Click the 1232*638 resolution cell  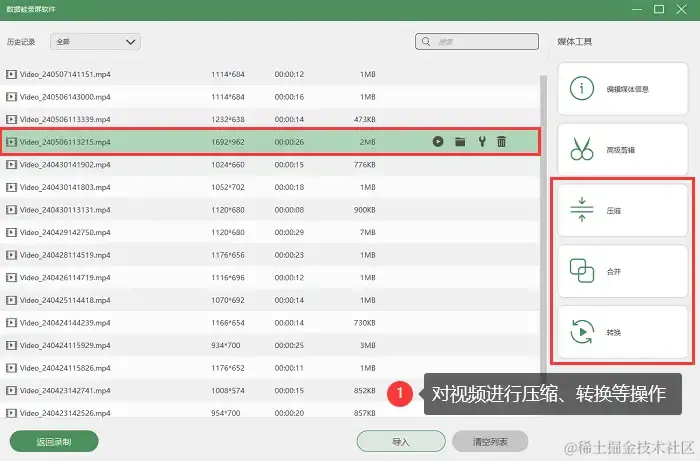point(228,120)
